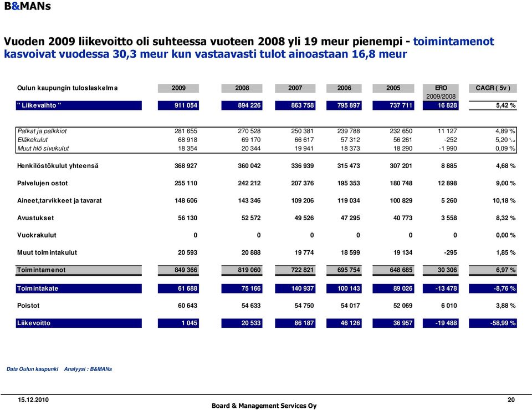Click the Oulun kaupungin tuloslaskelma heading
Viewport: 532px width, 410px height.
67,88
